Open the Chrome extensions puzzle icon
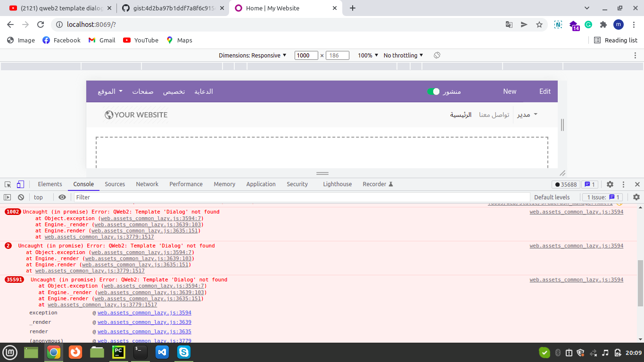 tap(603, 24)
